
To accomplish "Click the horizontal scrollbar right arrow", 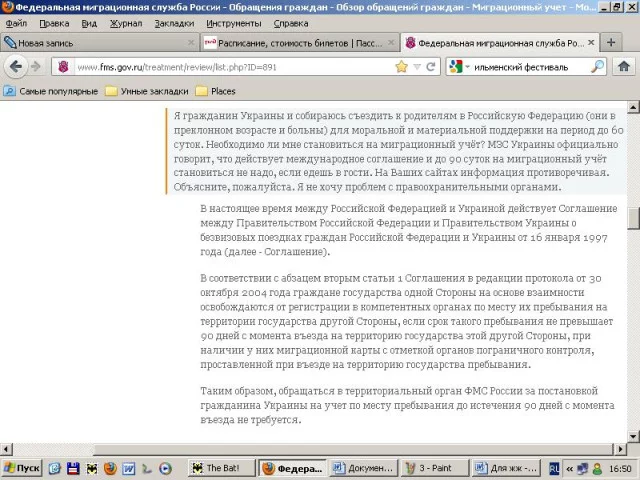I will tap(620, 449).
